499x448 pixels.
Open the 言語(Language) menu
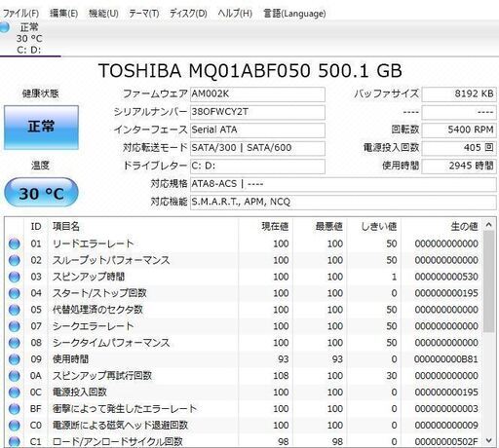click(x=294, y=14)
